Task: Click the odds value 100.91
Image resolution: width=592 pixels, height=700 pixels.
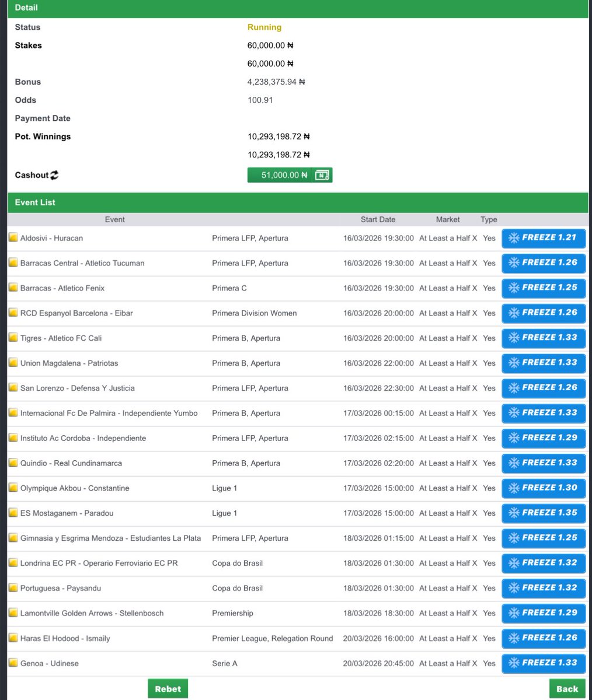Action: 260,100
